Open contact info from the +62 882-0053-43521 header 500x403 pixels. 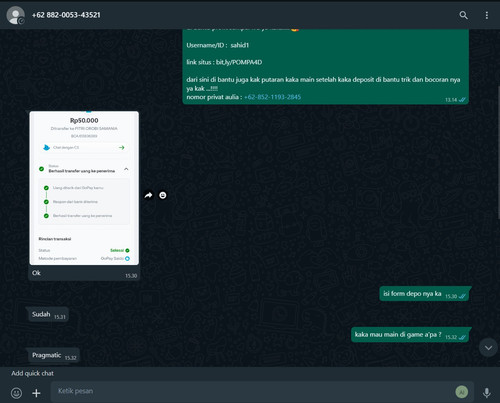[x=66, y=15]
